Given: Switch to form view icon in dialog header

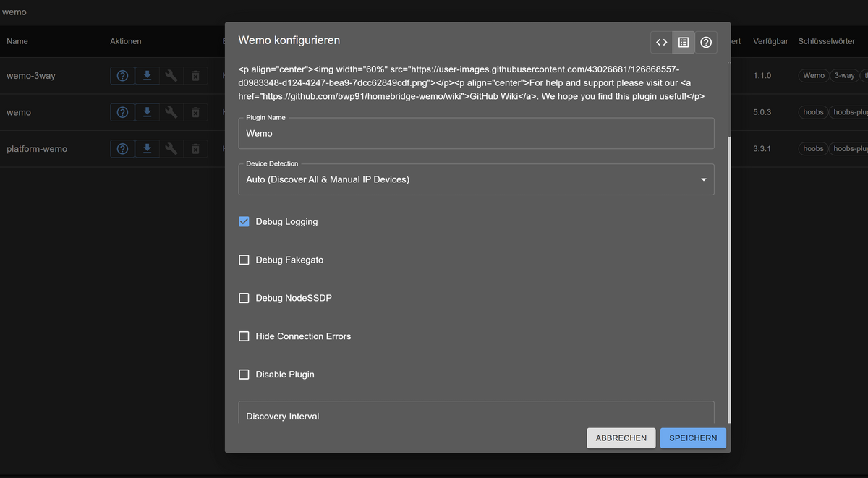Looking at the screenshot, I should pos(684,42).
